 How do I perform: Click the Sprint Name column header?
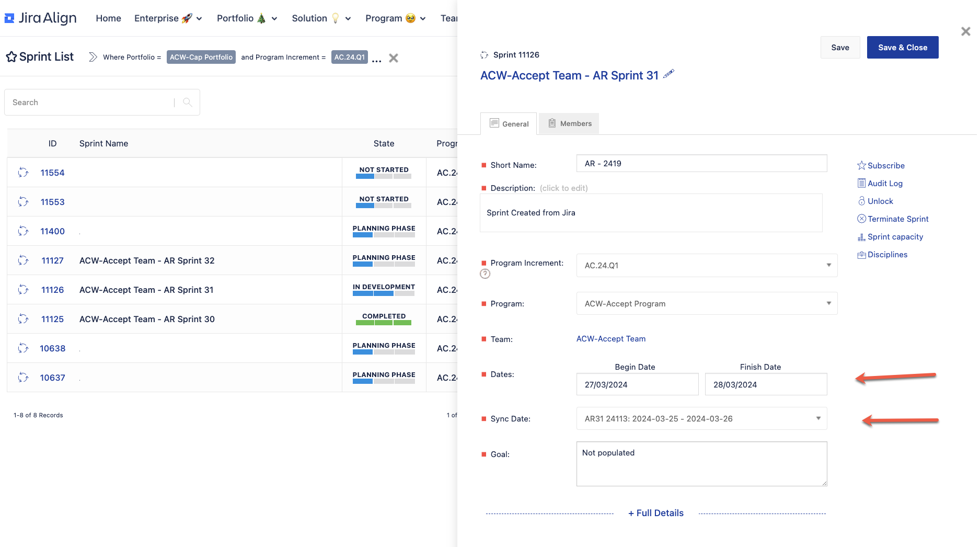(103, 143)
